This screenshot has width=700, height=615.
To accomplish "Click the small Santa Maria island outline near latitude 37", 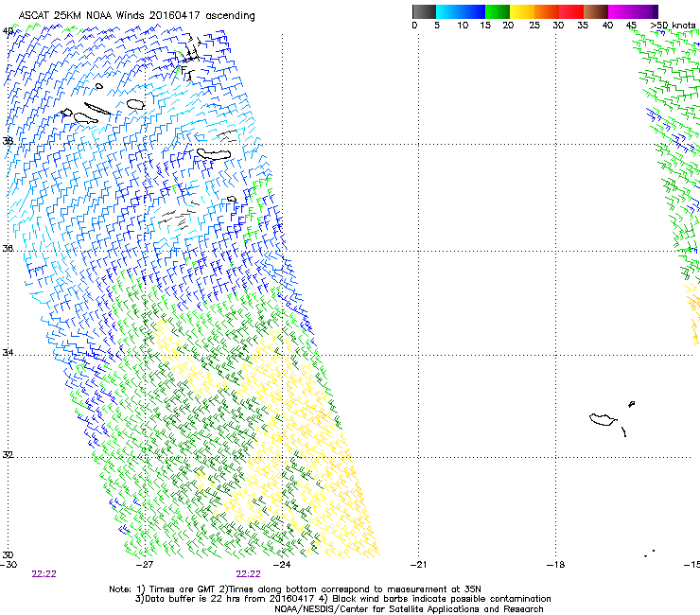I will pos(232,200).
